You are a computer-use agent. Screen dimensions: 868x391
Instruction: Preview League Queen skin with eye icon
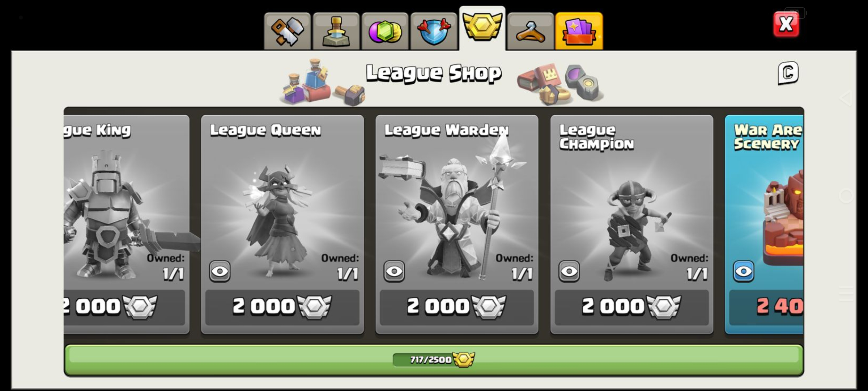pyautogui.click(x=220, y=271)
